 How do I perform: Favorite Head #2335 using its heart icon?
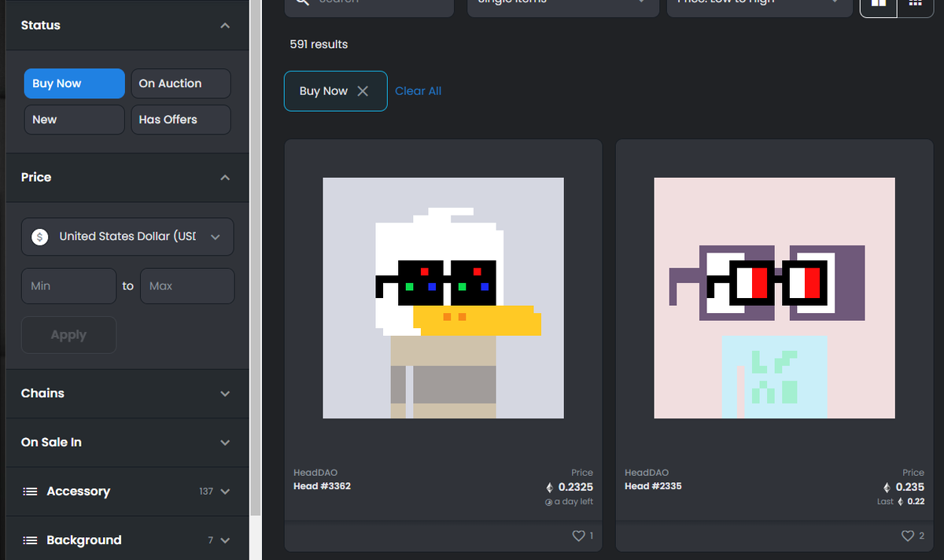[909, 536]
